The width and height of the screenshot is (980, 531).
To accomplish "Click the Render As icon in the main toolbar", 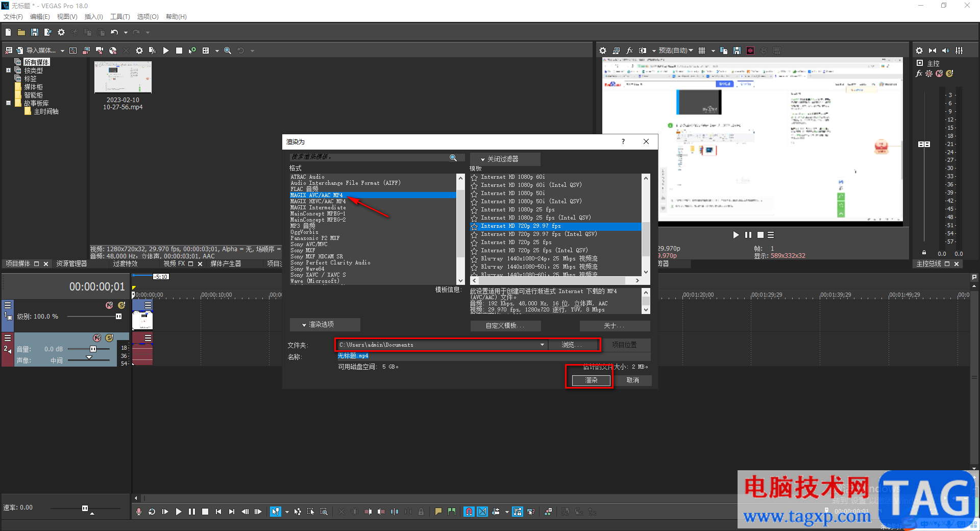I will (x=48, y=32).
